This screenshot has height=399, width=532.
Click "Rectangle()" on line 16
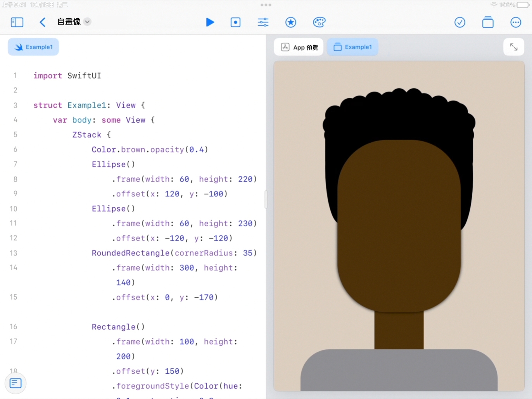[x=118, y=327]
